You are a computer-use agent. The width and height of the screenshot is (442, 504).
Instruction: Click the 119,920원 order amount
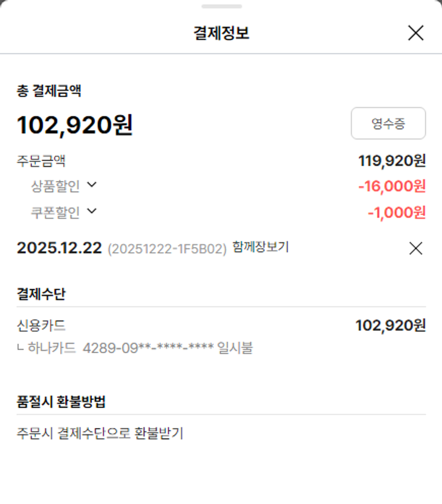click(x=392, y=160)
